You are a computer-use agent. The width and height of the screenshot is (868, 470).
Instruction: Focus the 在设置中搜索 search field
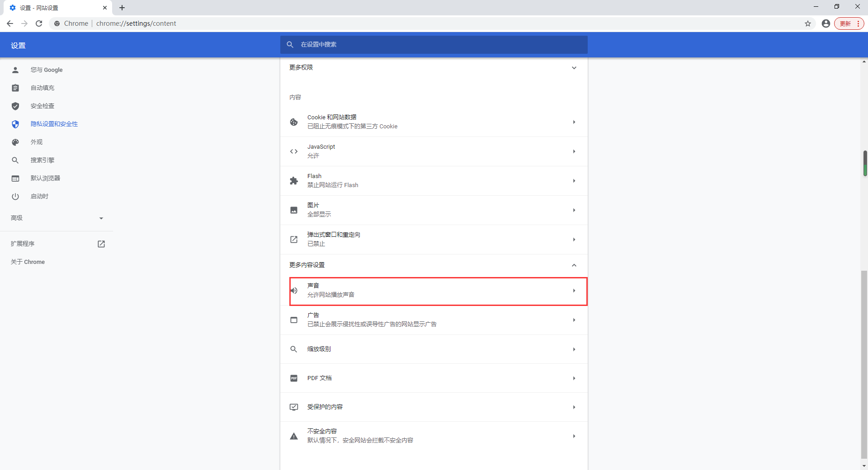point(434,45)
